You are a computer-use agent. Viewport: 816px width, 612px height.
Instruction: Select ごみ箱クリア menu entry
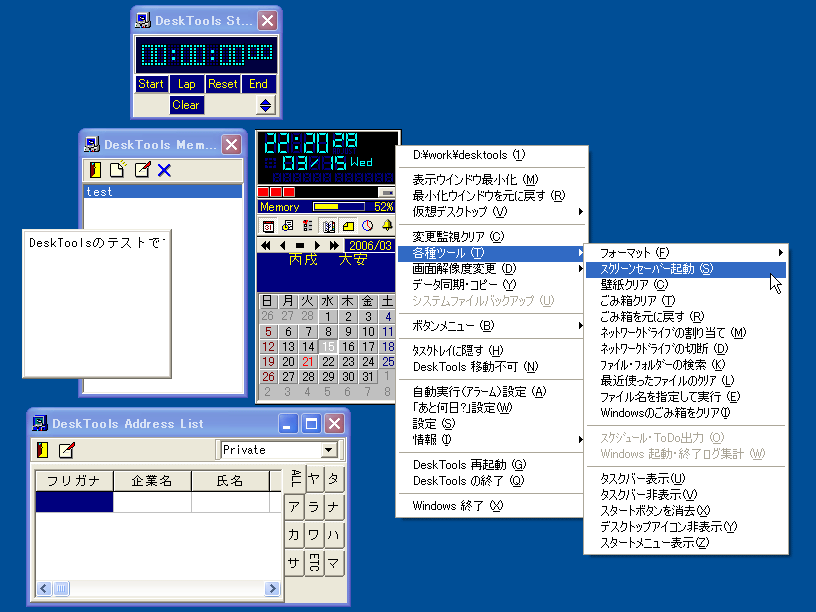coord(686,301)
